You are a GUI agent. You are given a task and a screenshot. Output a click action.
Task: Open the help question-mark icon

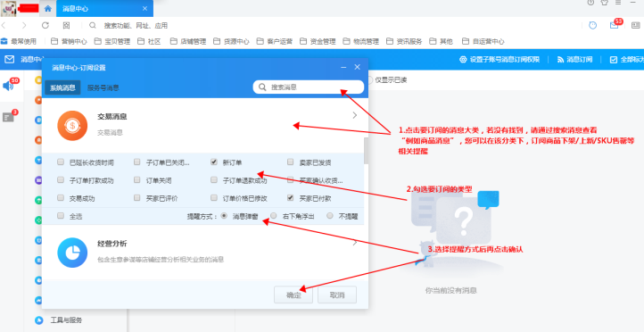click(x=590, y=3)
